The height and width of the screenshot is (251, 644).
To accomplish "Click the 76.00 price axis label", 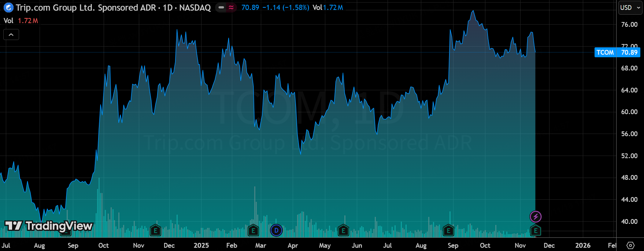I will 629,25.
